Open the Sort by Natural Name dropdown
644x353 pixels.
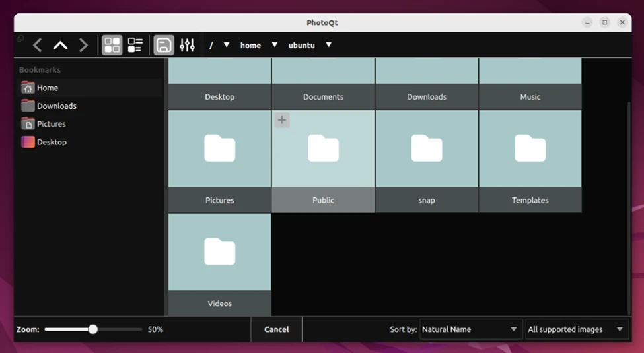click(x=470, y=329)
